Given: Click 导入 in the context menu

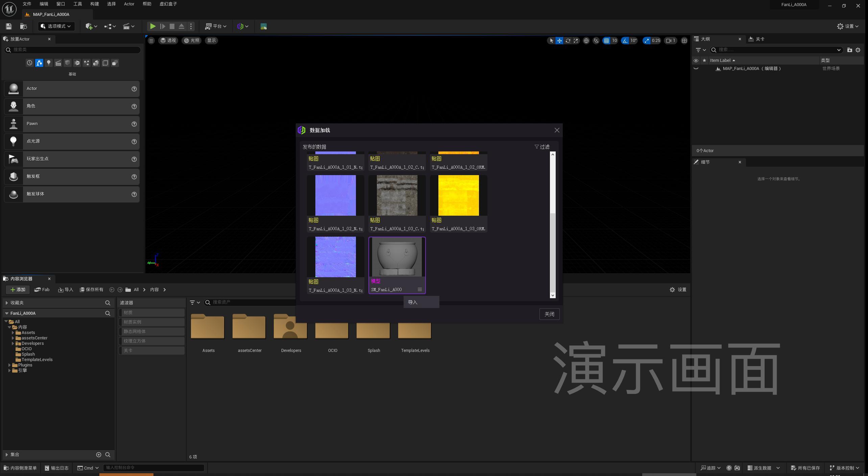Looking at the screenshot, I should pos(421,302).
